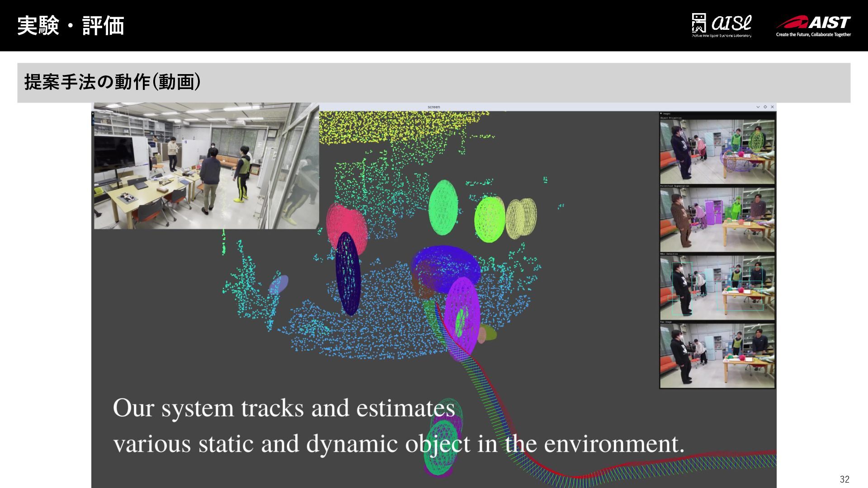868x488 pixels.
Task: Click the slide page number 32
Action: click(x=844, y=479)
